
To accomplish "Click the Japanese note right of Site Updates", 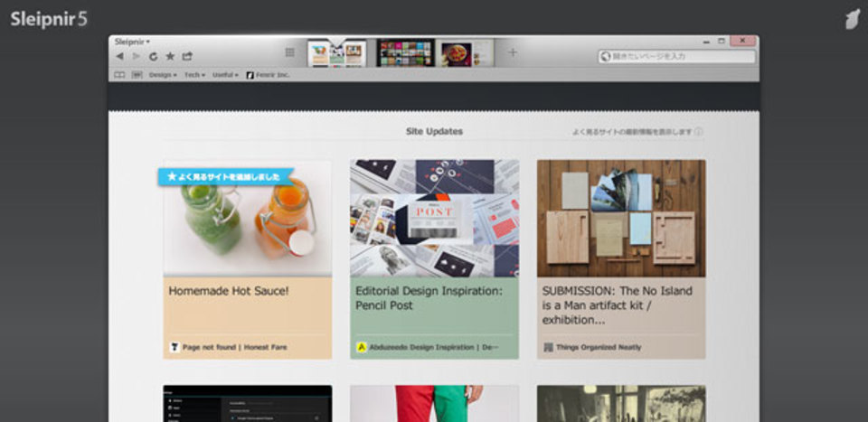I will [x=632, y=132].
